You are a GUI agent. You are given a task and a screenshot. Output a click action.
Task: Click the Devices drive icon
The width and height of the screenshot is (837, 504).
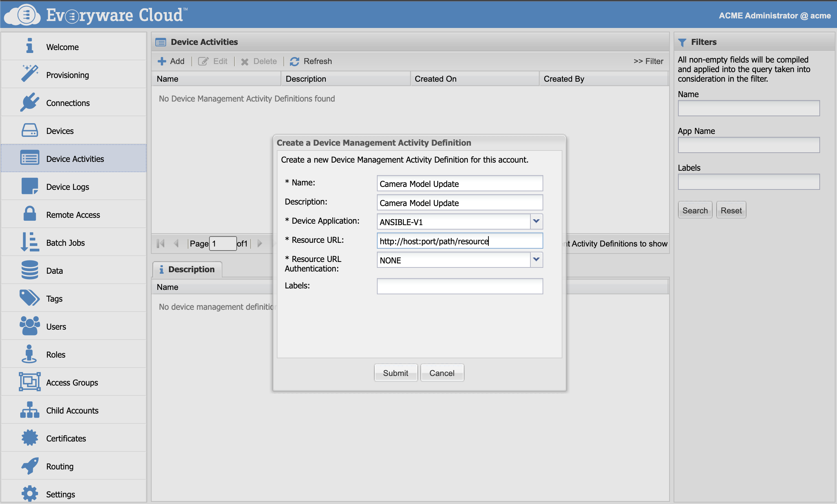click(29, 130)
